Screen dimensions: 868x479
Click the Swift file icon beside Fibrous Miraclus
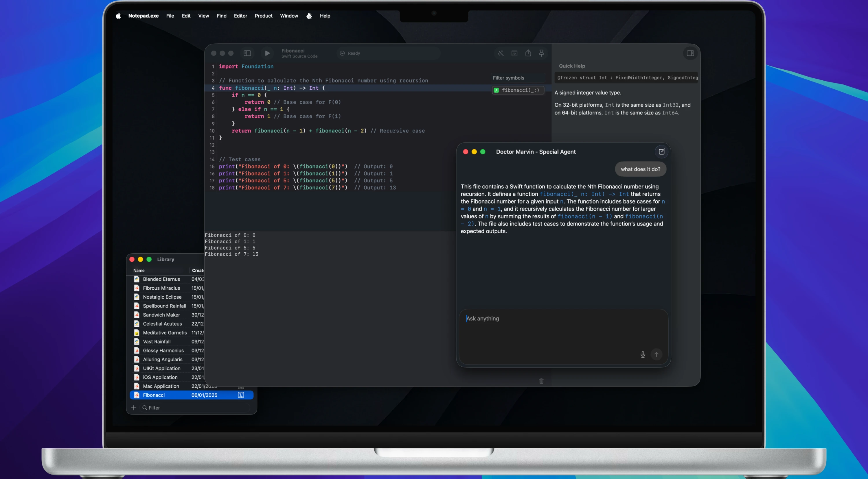[x=137, y=288]
